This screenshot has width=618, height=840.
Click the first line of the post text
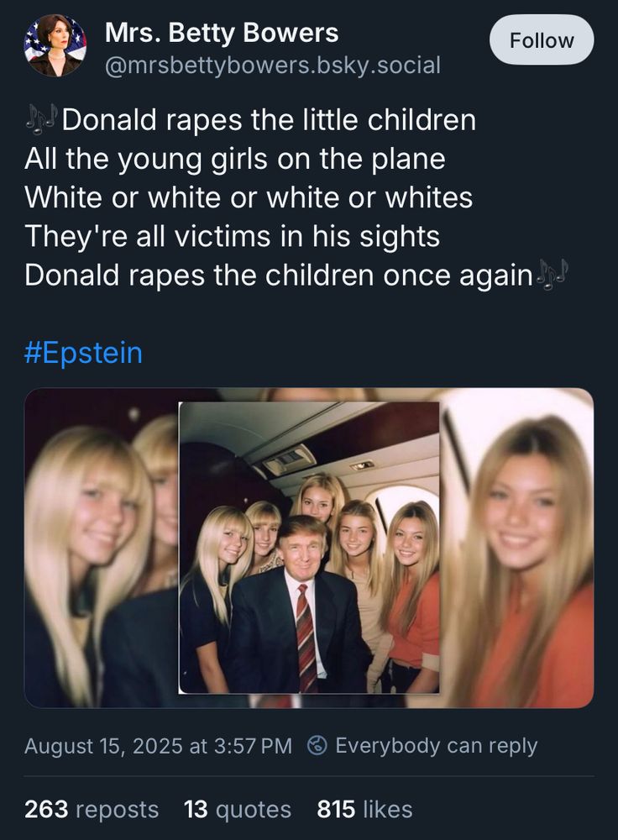coord(269,120)
